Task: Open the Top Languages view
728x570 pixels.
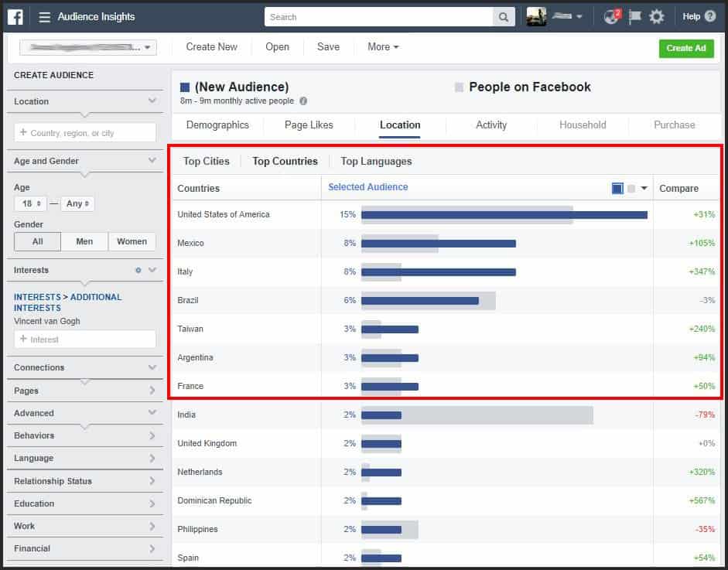Action: point(376,161)
